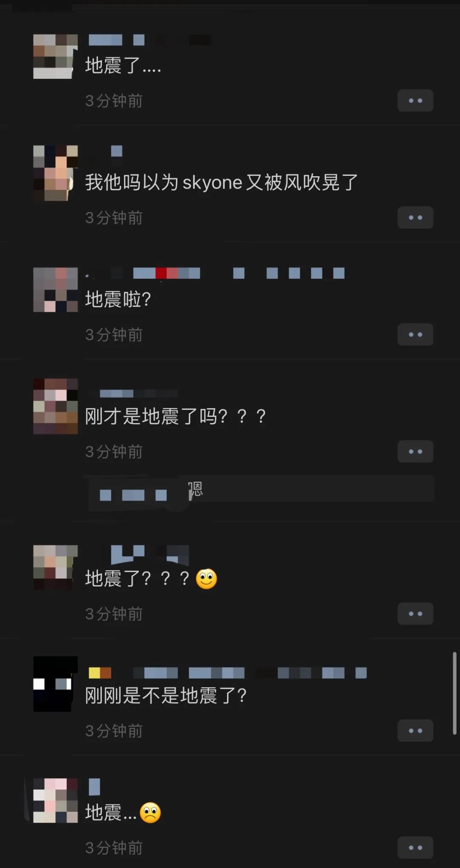Screen dimensions: 460x868
Task: Tap the vertical scrollbar on the right
Action: (454, 693)
